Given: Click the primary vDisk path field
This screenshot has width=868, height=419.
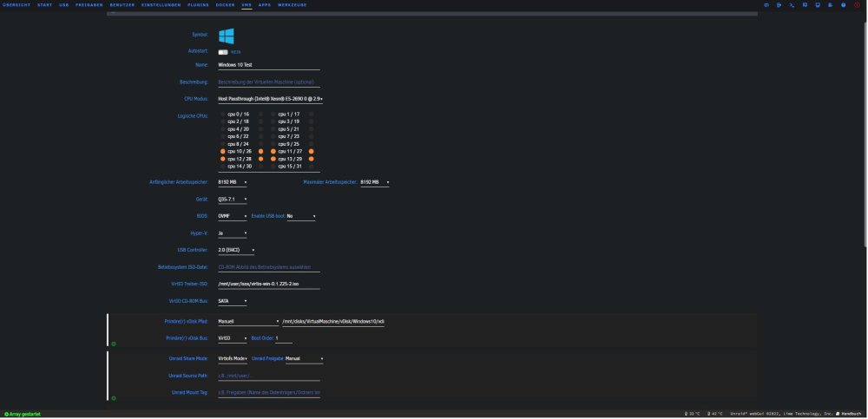Looking at the screenshot, I should [x=333, y=322].
